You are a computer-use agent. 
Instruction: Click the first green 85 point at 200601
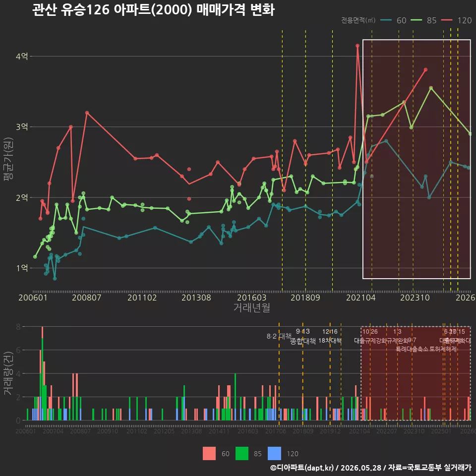[35, 257]
